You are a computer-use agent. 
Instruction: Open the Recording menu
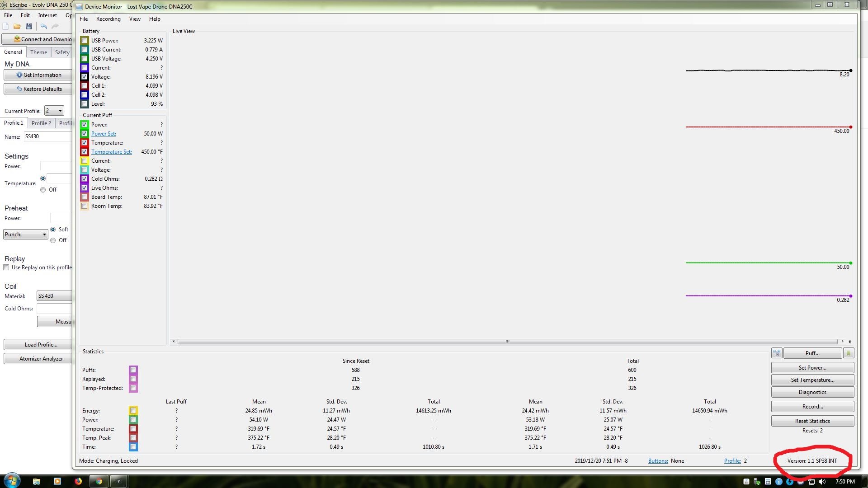[108, 19]
